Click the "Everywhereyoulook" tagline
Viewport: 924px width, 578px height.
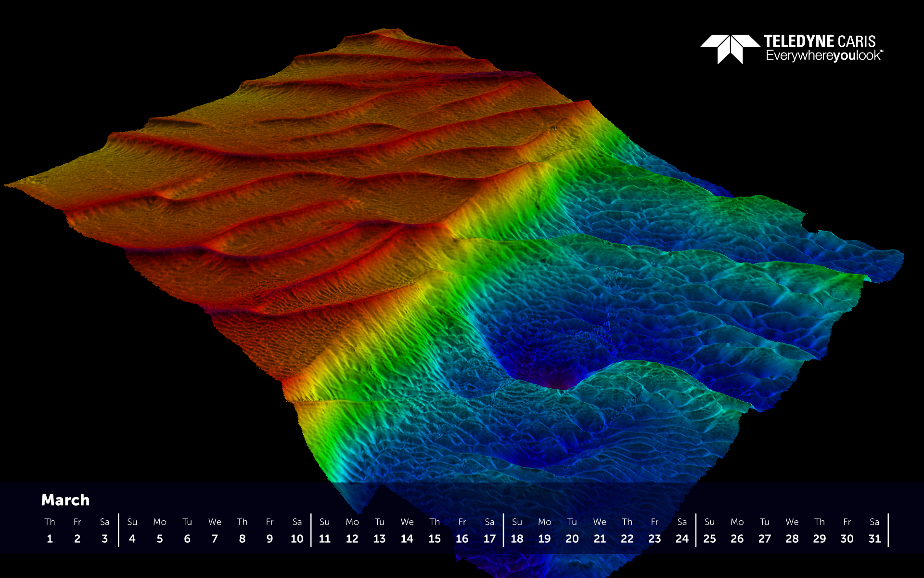tap(824, 56)
